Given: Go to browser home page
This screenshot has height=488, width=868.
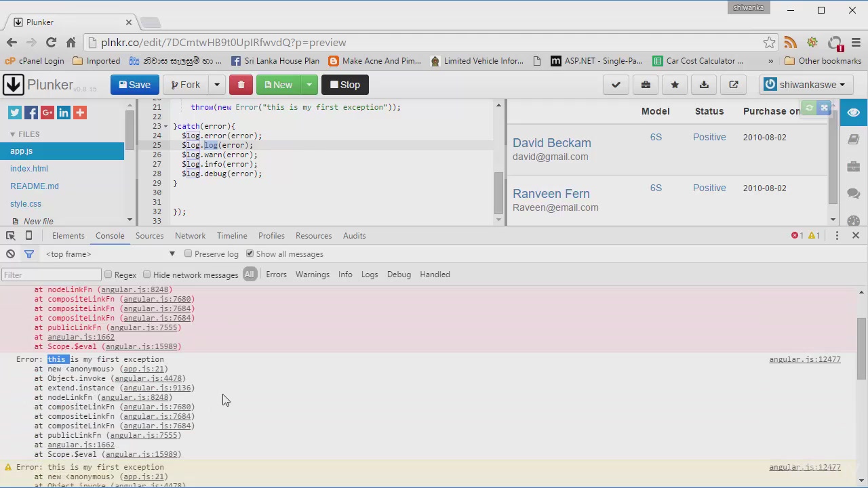Looking at the screenshot, I should coord(71,43).
